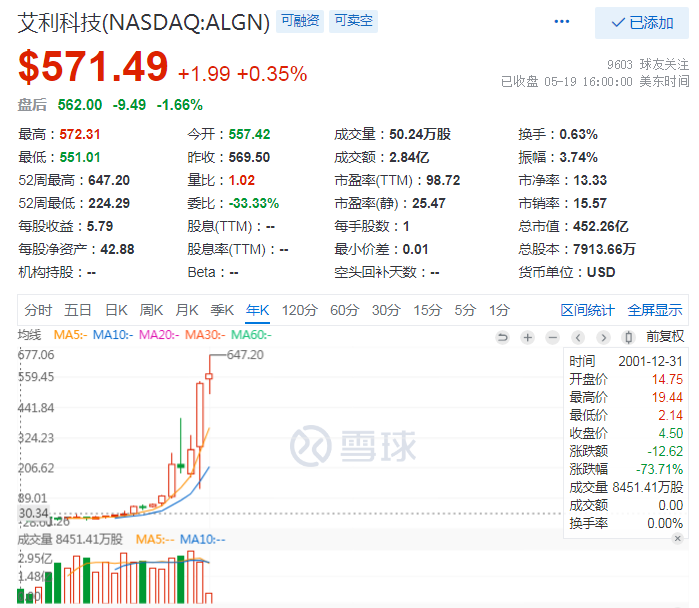
Task: Click the 总市值 value 452.26亿
Action: point(600,226)
